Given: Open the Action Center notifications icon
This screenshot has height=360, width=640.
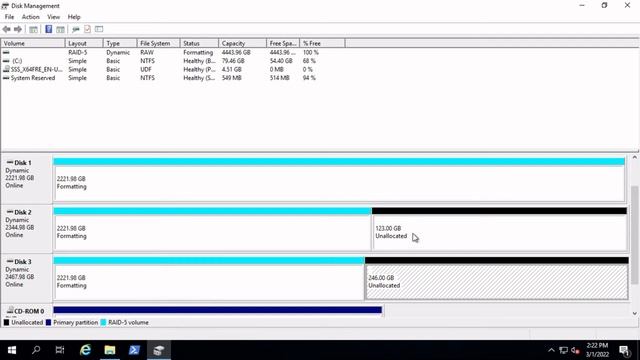Looking at the screenshot, I should (x=624, y=350).
